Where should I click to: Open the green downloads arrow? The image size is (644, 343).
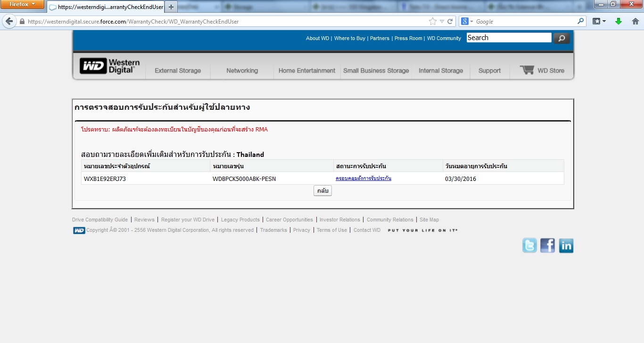(x=619, y=21)
